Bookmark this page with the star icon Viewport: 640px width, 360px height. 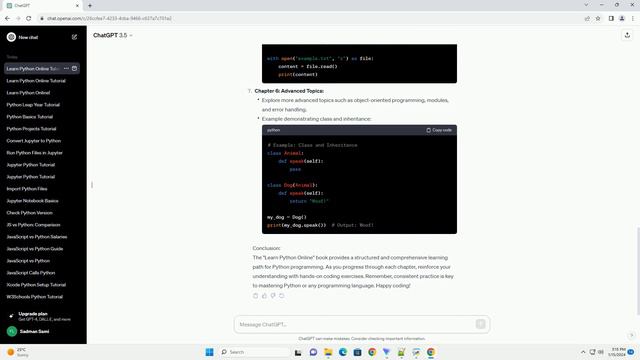click(x=598, y=18)
